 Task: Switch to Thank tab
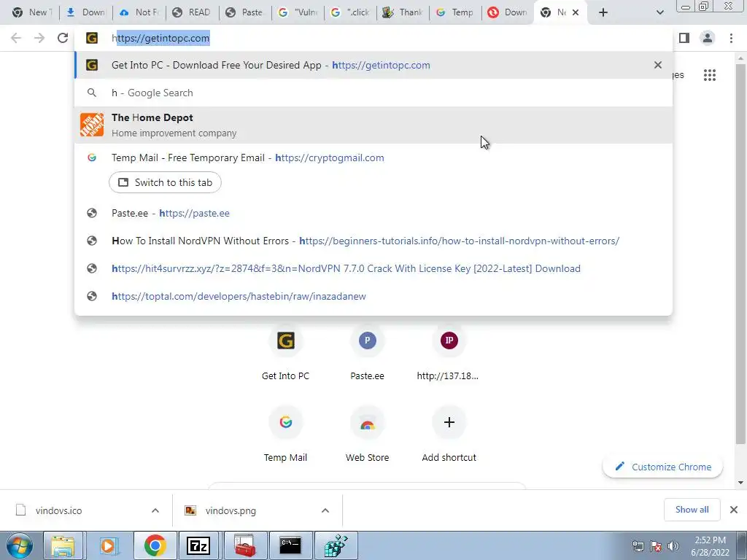[403, 12]
